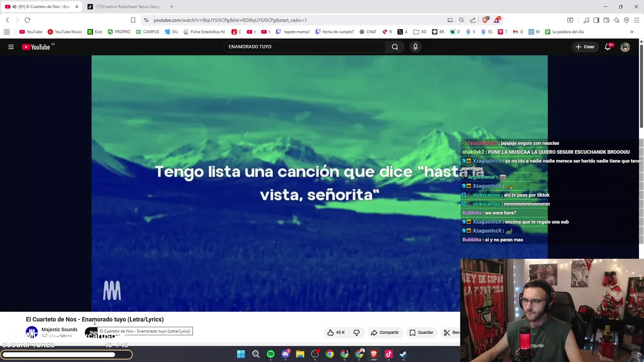644x362 pixels.
Task: Close the El Cuarteto de Nos tab
Action: (x=76, y=7)
